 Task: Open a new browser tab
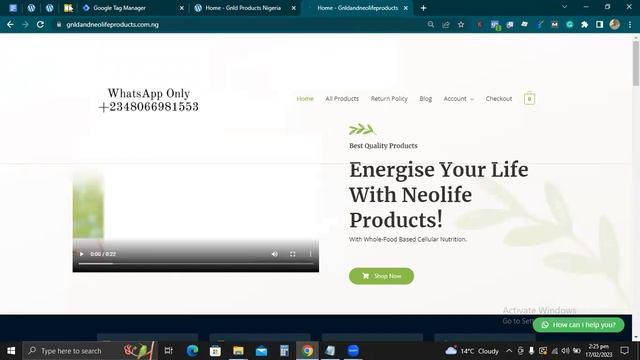click(423, 8)
